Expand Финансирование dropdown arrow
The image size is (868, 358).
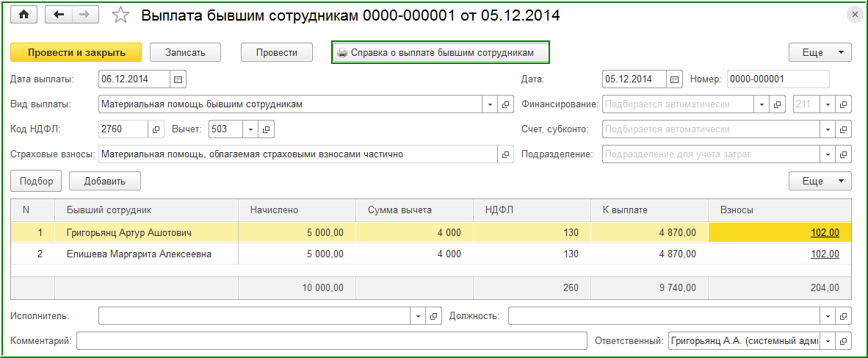pos(762,104)
